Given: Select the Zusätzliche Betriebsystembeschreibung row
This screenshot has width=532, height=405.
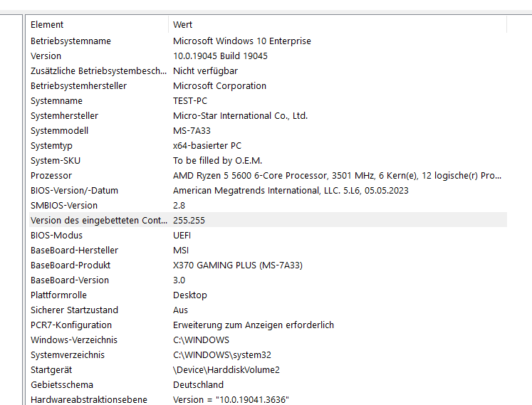Looking at the screenshot, I should click(268, 71).
